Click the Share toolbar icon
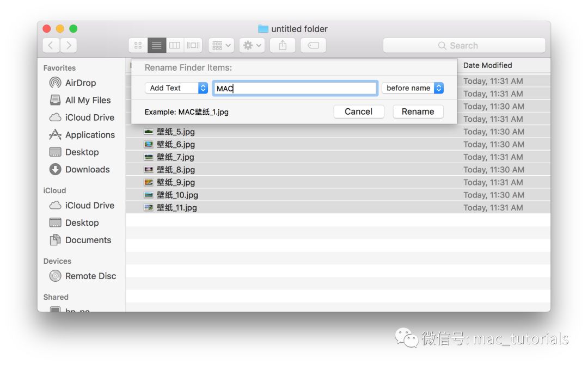The image size is (588, 365). click(x=283, y=46)
